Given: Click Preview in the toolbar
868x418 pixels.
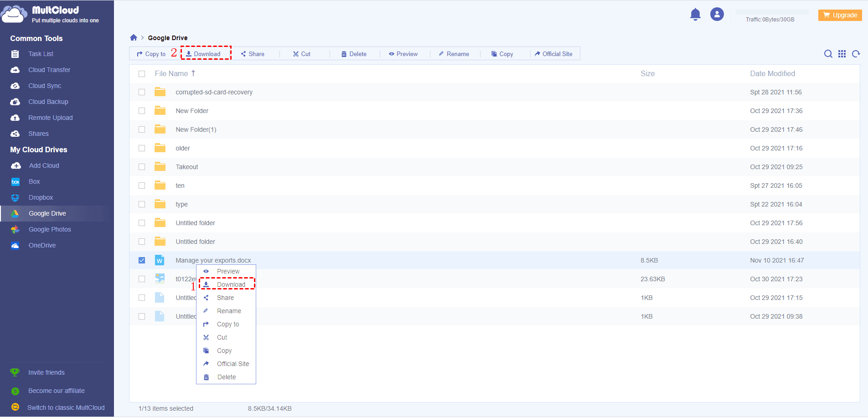Looking at the screenshot, I should (403, 54).
